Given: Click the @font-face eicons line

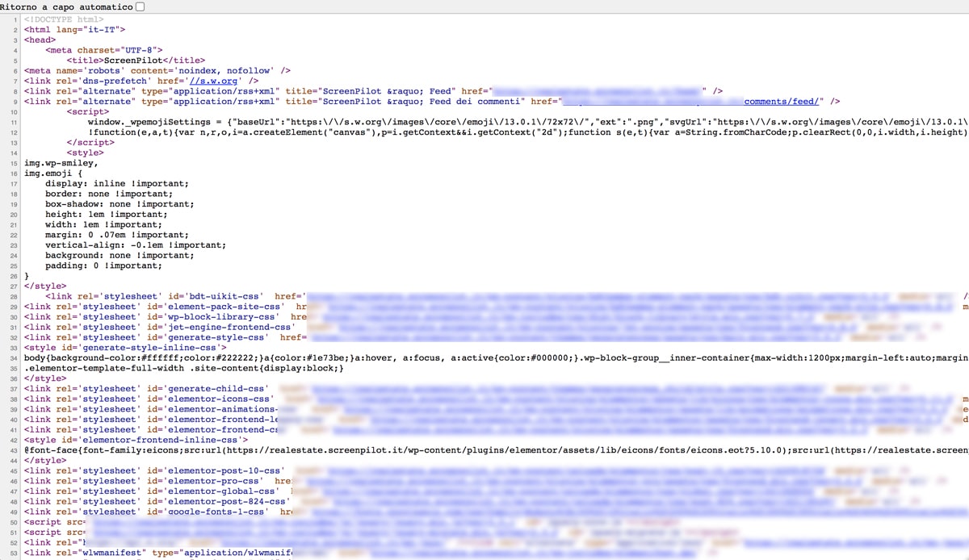Looking at the screenshot, I should click(x=497, y=450).
